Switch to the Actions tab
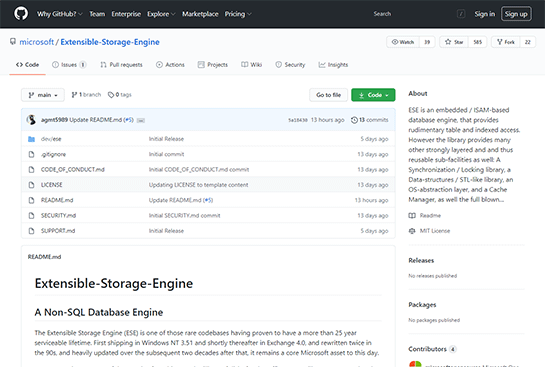This screenshot has width=545, height=367. click(x=170, y=65)
